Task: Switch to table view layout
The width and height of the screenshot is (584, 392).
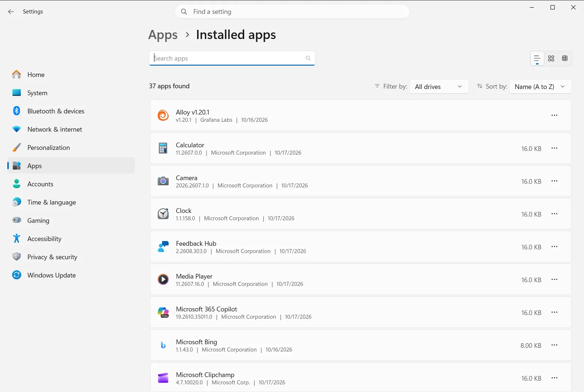Action: [565, 58]
